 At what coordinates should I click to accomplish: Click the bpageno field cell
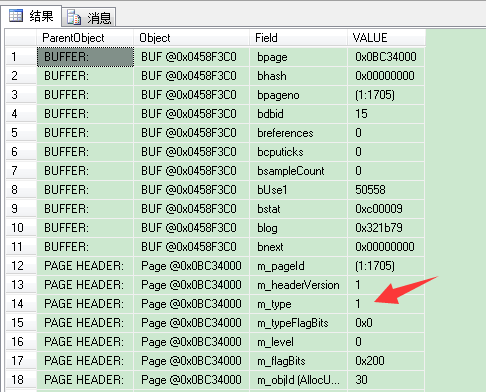[298, 95]
